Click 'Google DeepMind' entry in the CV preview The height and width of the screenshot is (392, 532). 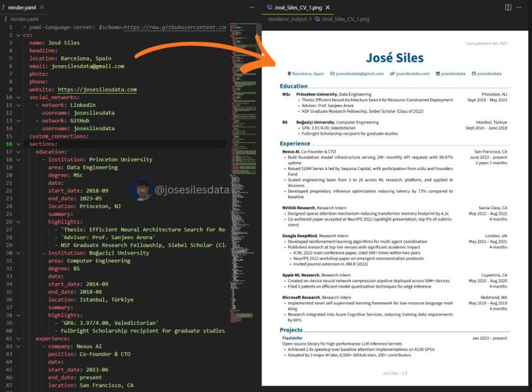(x=300, y=236)
